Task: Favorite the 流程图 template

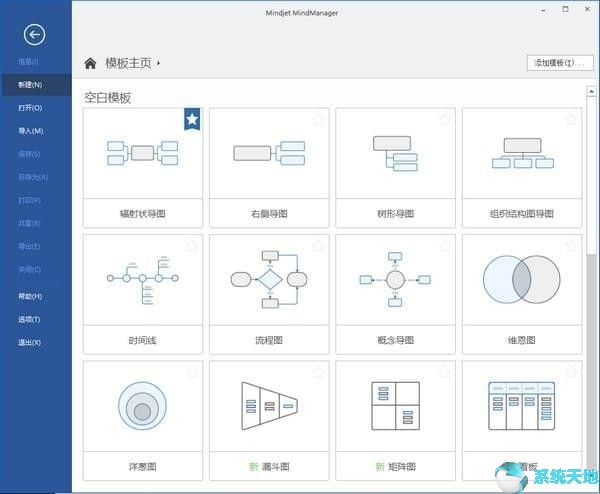Action: point(318,246)
